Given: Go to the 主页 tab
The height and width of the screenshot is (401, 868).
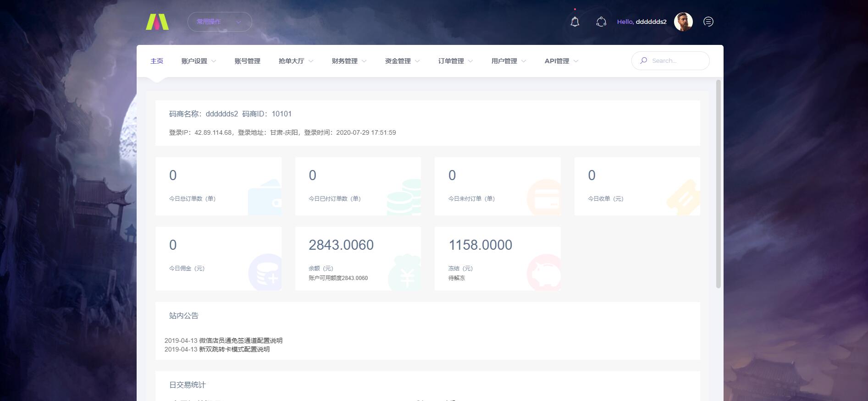Looking at the screenshot, I should pyautogui.click(x=157, y=61).
